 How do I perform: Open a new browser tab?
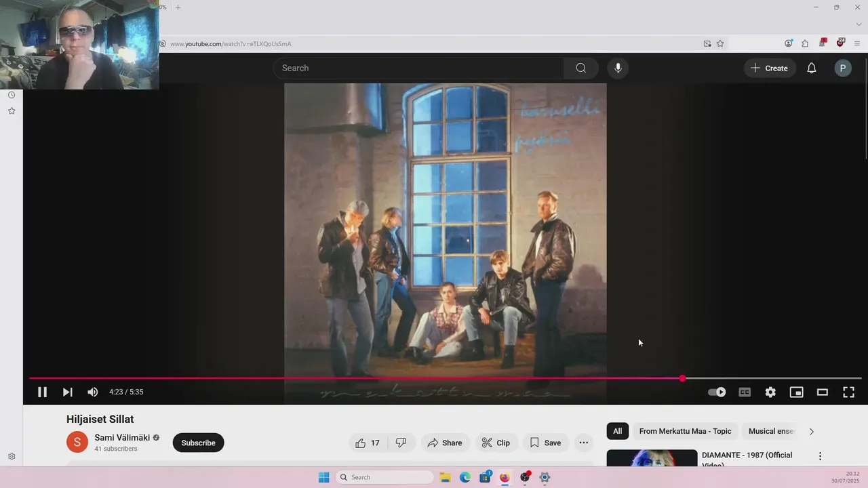tap(178, 7)
